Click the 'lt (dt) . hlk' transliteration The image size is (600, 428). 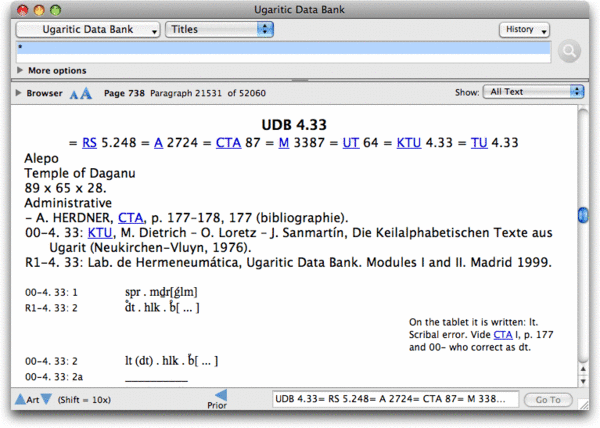(171, 361)
